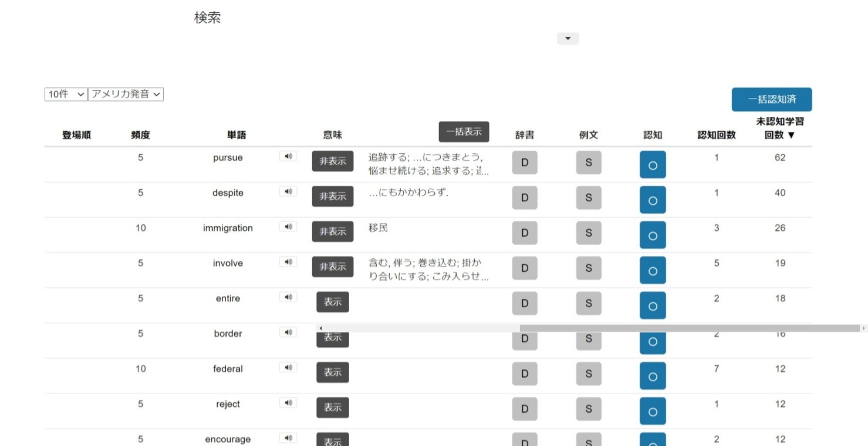868x446 pixels.
Task: Play pronunciation of involve
Action: pos(288,262)
